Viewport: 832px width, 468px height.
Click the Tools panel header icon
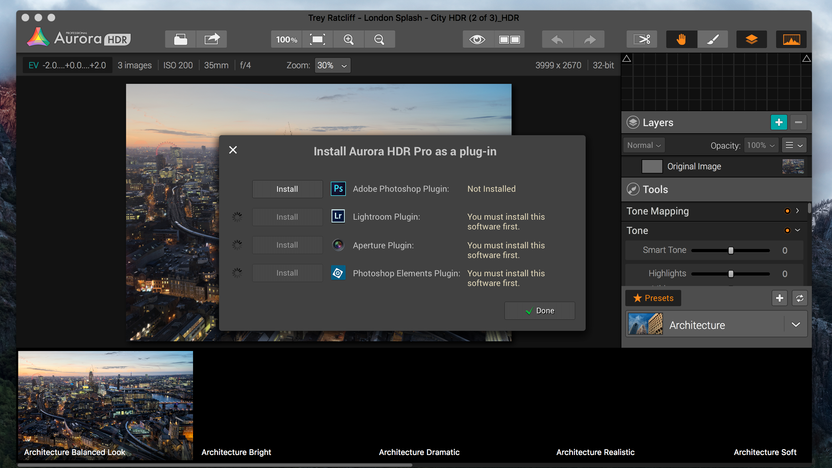tap(633, 189)
